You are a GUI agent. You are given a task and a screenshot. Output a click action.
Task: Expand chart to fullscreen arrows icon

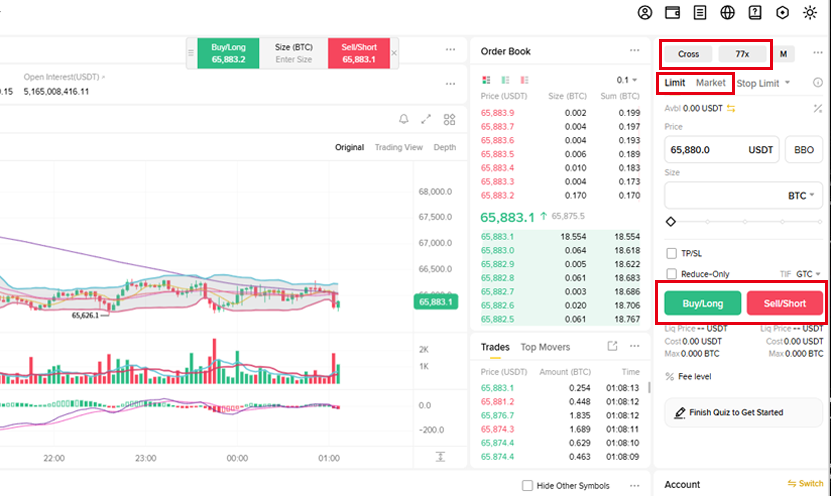[x=426, y=119]
